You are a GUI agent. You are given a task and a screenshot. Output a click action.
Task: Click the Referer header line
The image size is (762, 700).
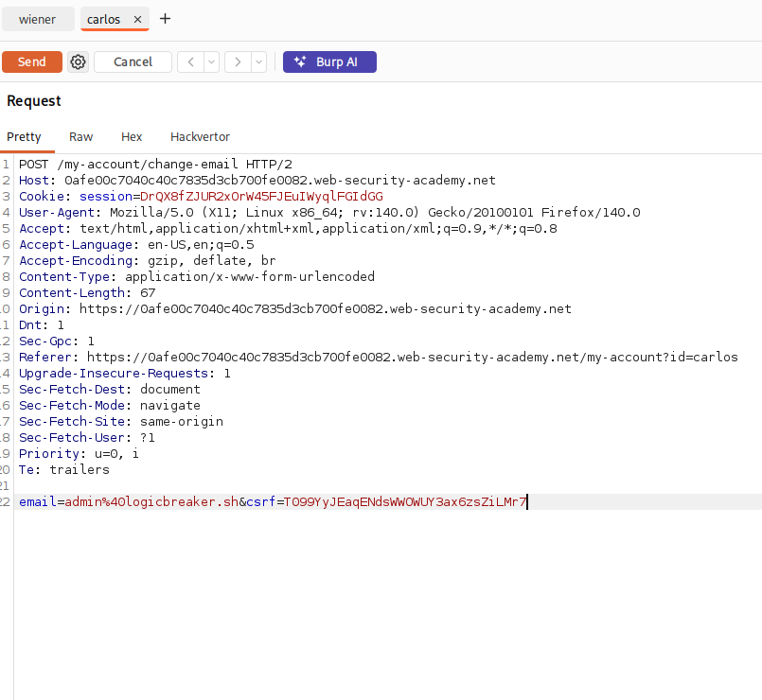coord(378,357)
